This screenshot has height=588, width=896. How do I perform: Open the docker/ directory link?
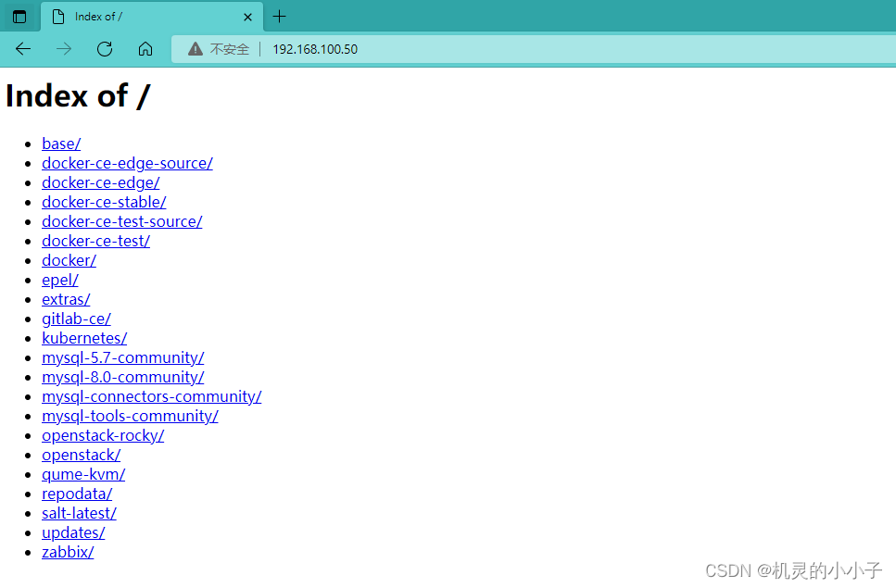(69, 260)
